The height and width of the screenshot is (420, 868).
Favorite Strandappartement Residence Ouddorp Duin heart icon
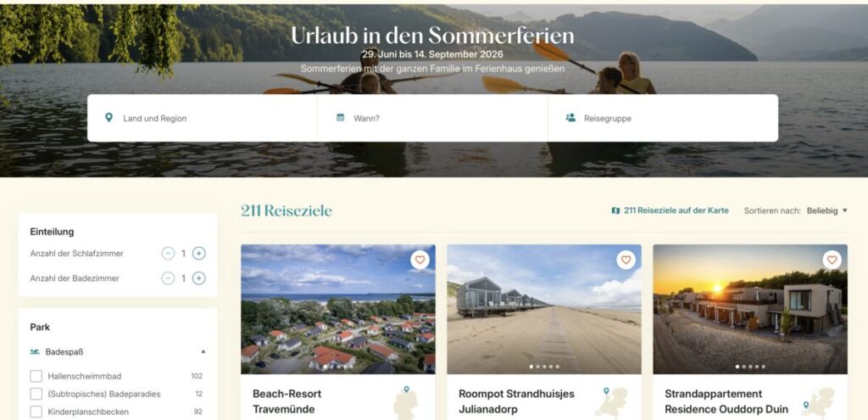(832, 260)
